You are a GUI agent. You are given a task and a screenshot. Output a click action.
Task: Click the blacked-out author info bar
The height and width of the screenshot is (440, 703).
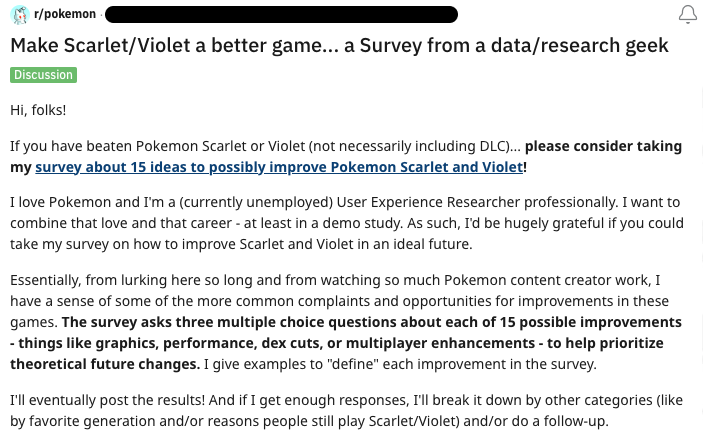[x=282, y=14]
